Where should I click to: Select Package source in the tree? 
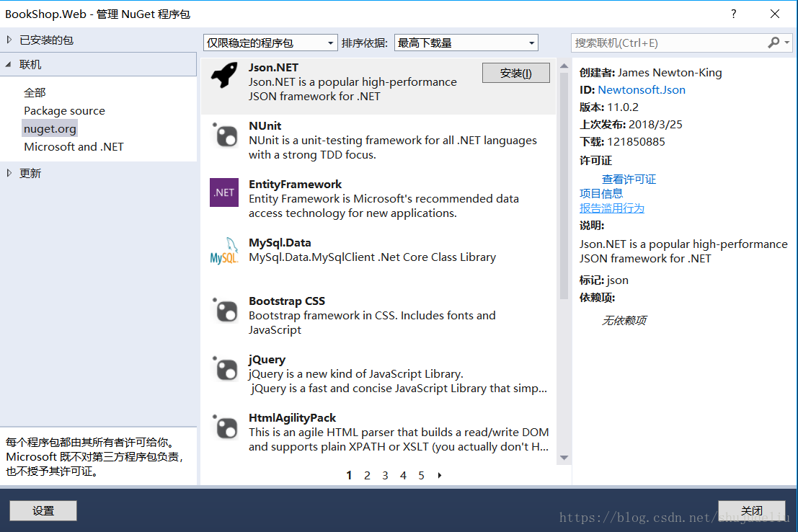point(64,111)
